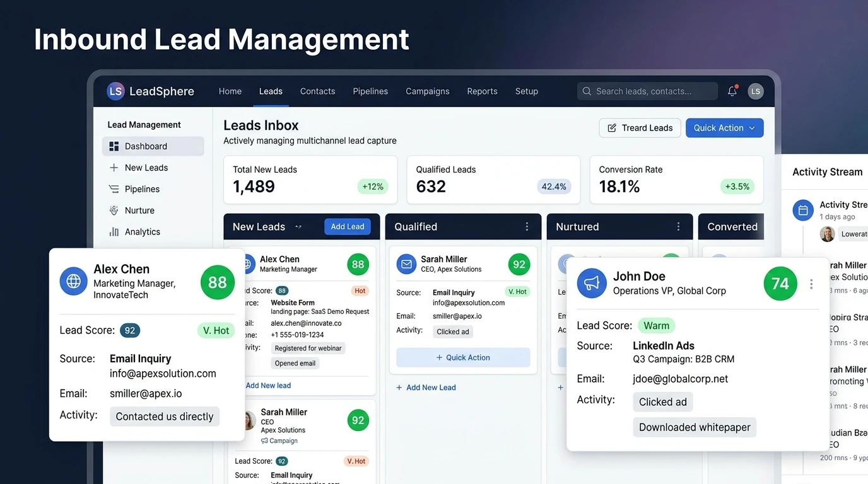Open the Reports tab
The width and height of the screenshot is (868, 484).
(x=483, y=91)
